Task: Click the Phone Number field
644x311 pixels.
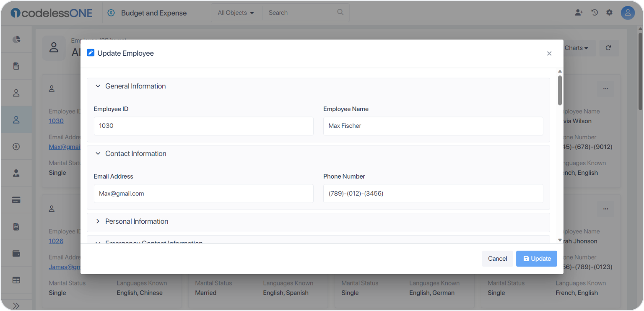Action: [433, 194]
